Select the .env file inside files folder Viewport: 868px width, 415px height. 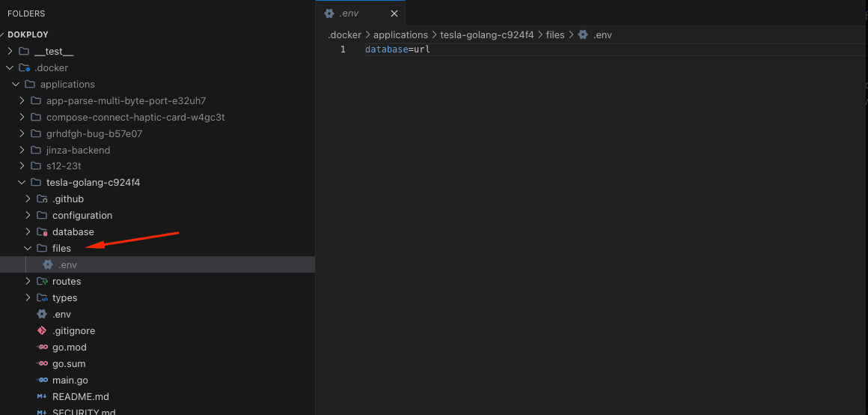pyautogui.click(x=67, y=265)
